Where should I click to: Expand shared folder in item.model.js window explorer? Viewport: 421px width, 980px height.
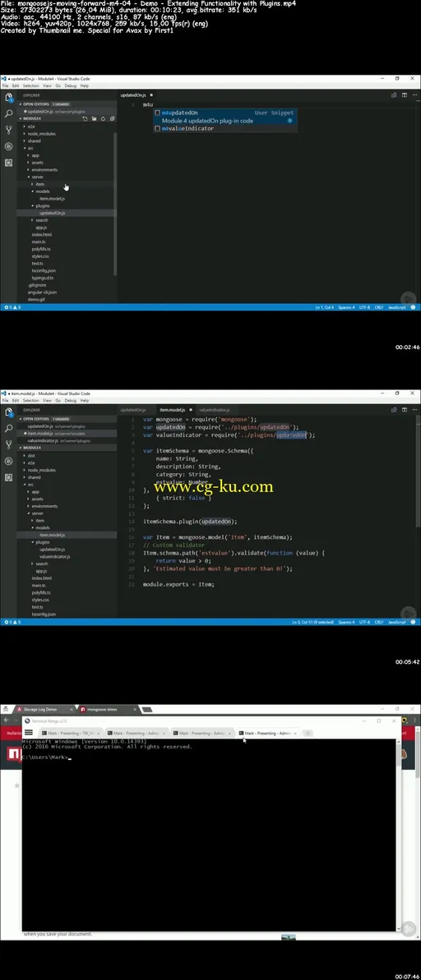(x=34, y=477)
